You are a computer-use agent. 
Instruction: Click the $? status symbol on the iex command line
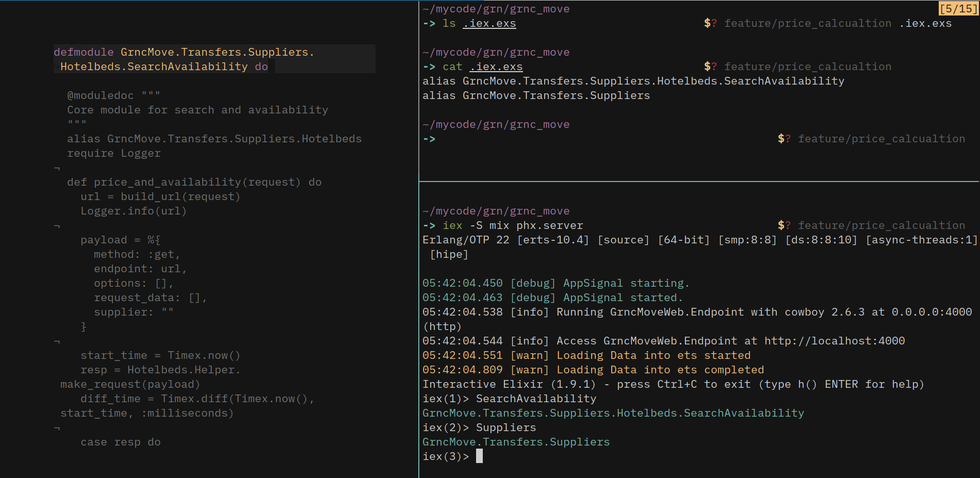(784, 226)
